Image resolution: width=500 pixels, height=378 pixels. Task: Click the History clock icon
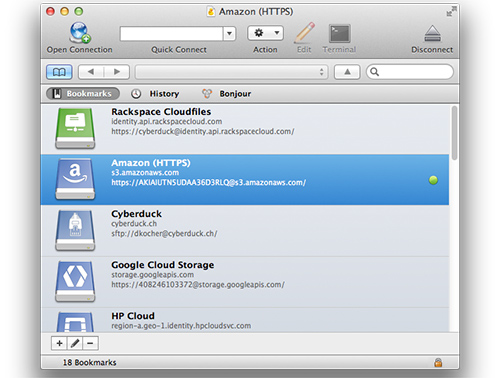point(136,94)
